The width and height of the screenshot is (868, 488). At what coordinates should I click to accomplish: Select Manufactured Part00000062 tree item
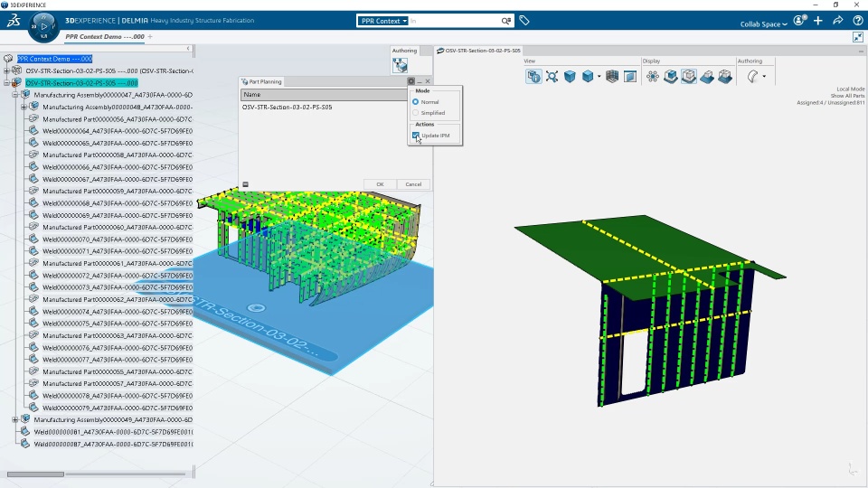click(118, 299)
